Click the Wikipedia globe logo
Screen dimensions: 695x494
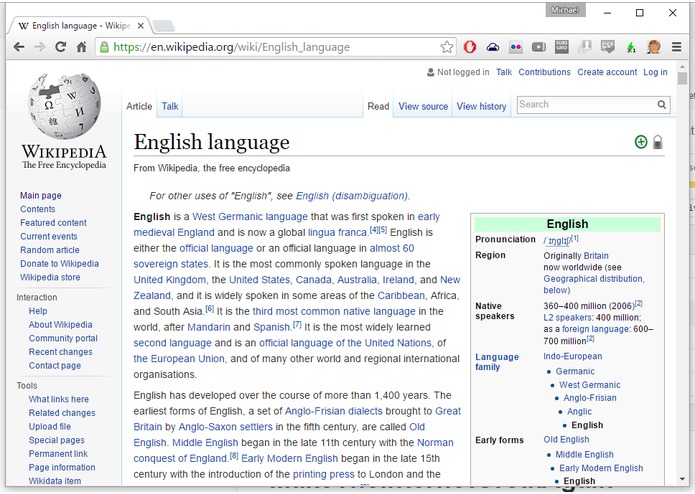[x=62, y=106]
